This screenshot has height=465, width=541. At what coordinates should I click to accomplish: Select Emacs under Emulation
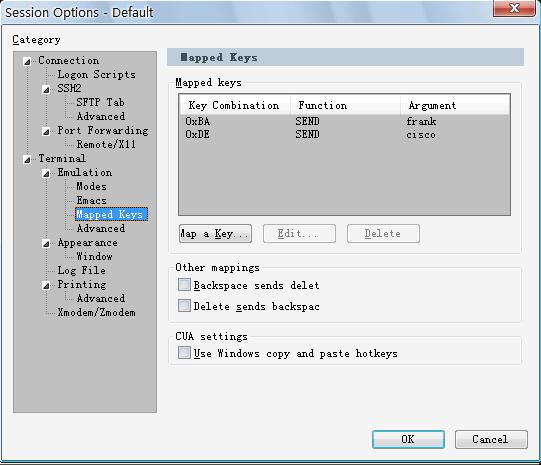(x=91, y=200)
